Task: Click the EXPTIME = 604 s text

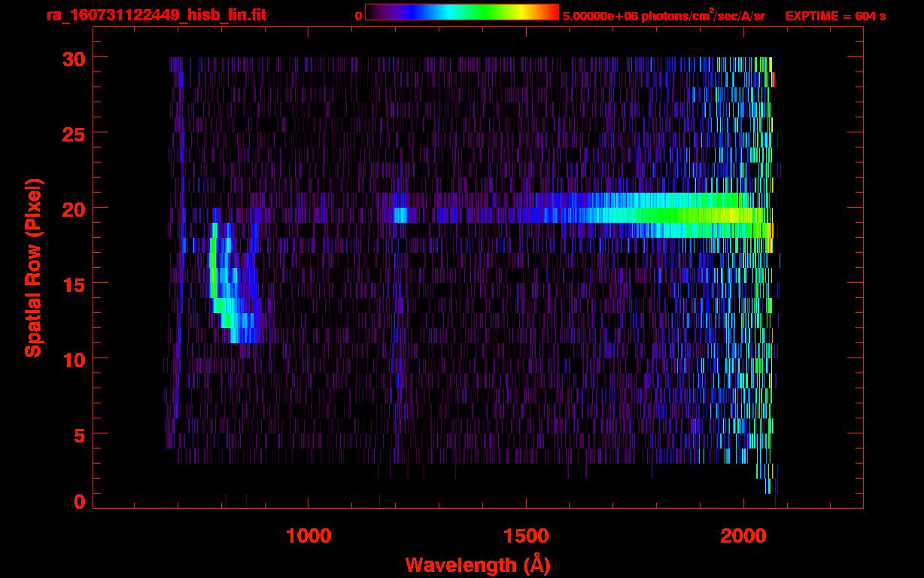Action: pyautogui.click(x=835, y=16)
